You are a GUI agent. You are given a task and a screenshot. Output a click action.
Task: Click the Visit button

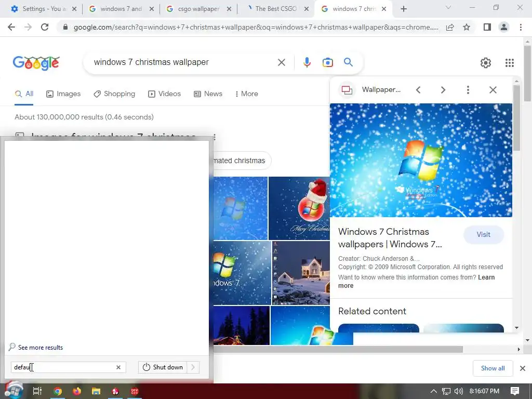(x=483, y=234)
